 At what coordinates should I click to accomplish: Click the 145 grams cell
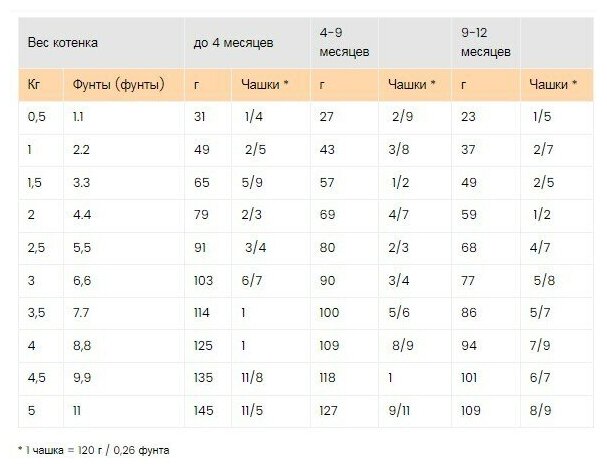203,411
